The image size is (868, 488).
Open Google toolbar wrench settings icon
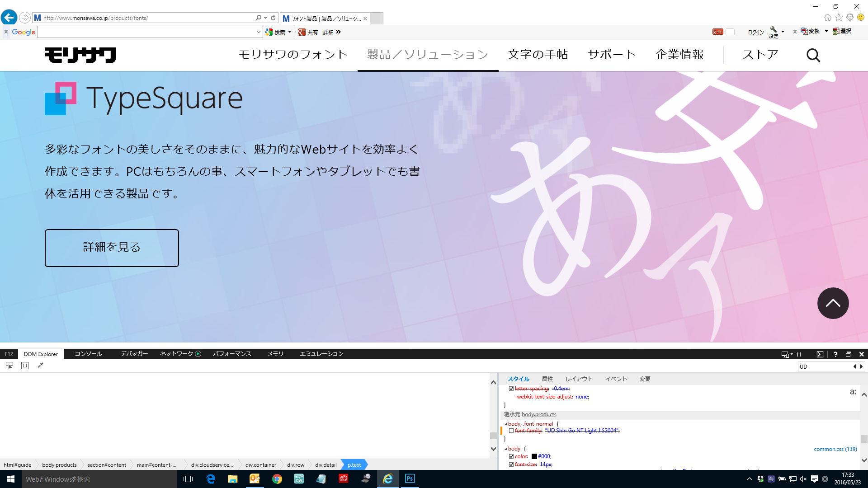(x=774, y=30)
